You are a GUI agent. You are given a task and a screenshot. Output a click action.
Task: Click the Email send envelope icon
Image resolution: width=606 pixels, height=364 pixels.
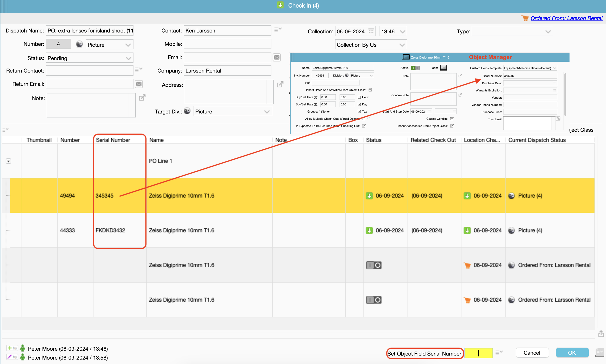(x=277, y=57)
